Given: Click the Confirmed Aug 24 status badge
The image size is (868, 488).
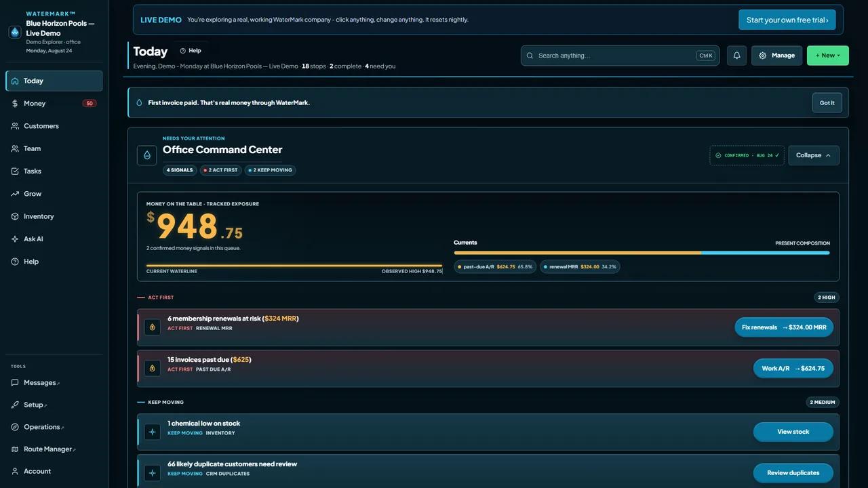Looking at the screenshot, I should pyautogui.click(x=747, y=155).
